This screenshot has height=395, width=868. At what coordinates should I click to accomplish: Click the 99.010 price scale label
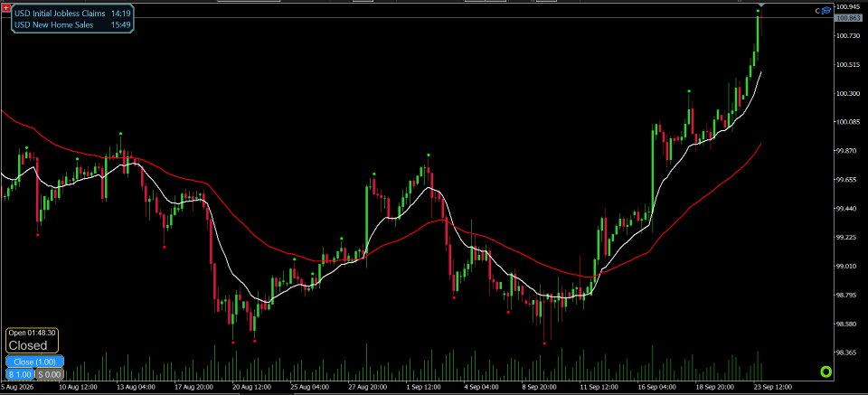[x=846, y=266]
